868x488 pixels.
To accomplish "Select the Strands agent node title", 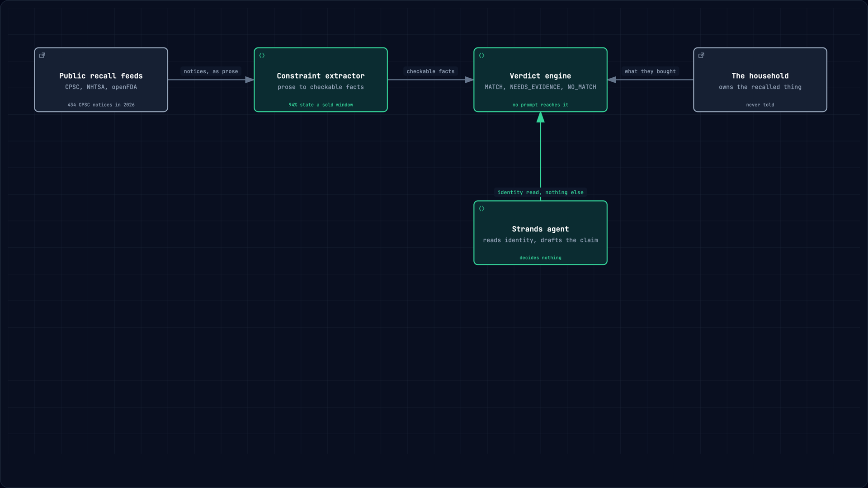I will (540, 229).
